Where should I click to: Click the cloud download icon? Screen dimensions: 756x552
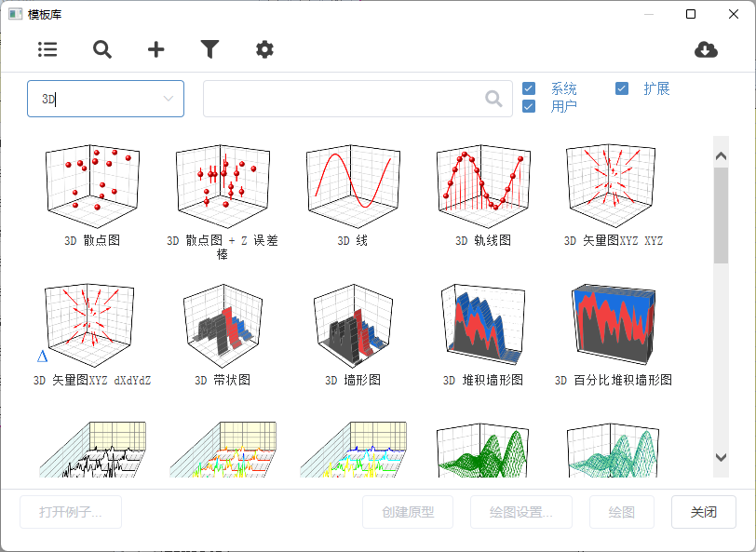pos(706,50)
